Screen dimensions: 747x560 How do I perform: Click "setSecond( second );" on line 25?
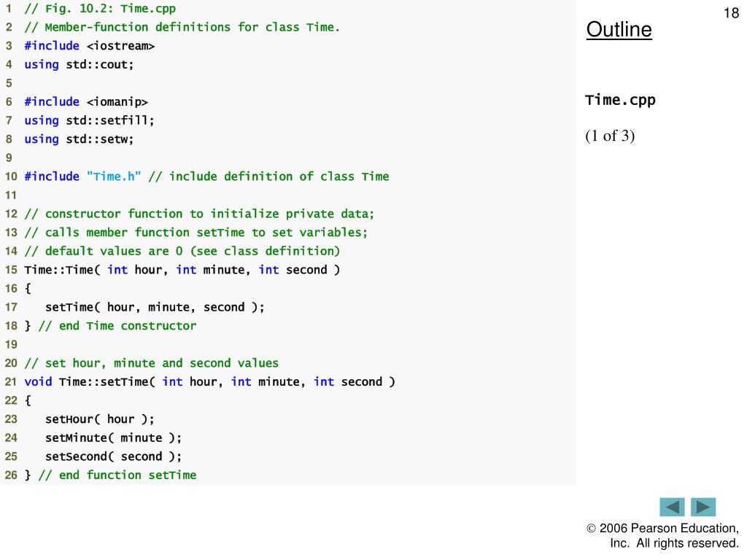coord(113,456)
